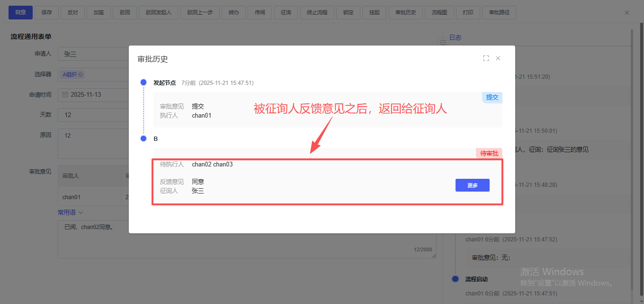Screen dimensions: 644x304
Task: Select the 日志 tab
Action: [455, 37]
